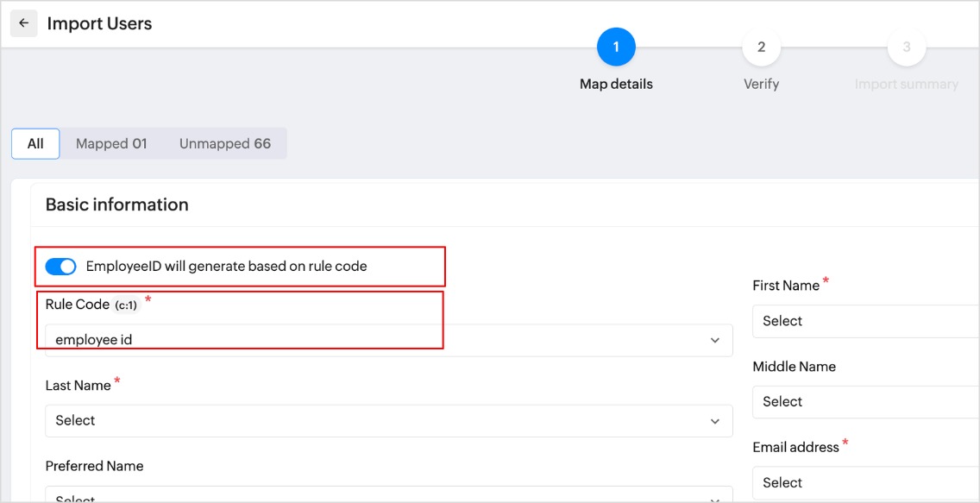Click the Verify step label
The width and height of the screenshot is (980, 503).
pos(761,85)
